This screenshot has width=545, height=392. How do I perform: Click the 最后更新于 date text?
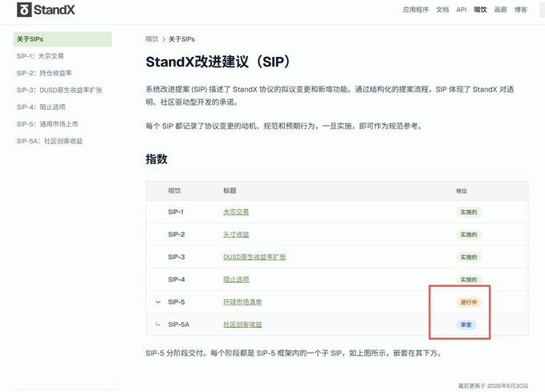tap(493, 386)
